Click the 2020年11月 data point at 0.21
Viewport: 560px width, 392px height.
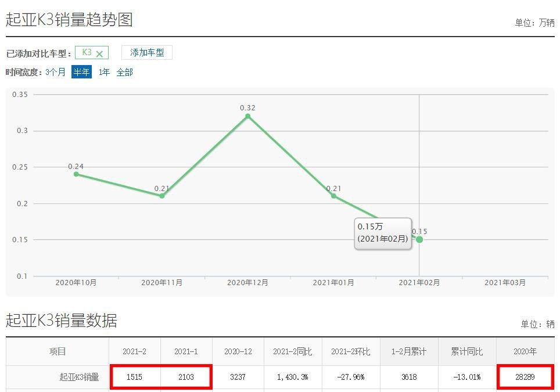[162, 196]
